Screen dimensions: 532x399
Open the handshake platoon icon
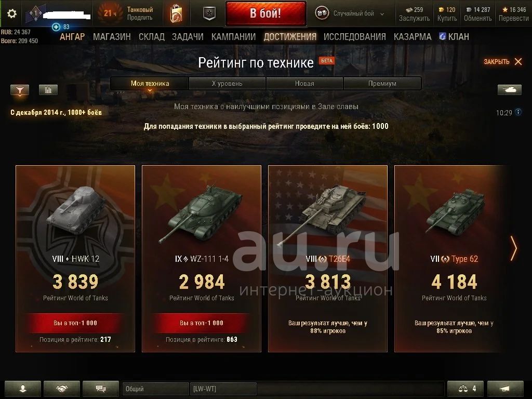[x=62, y=389]
